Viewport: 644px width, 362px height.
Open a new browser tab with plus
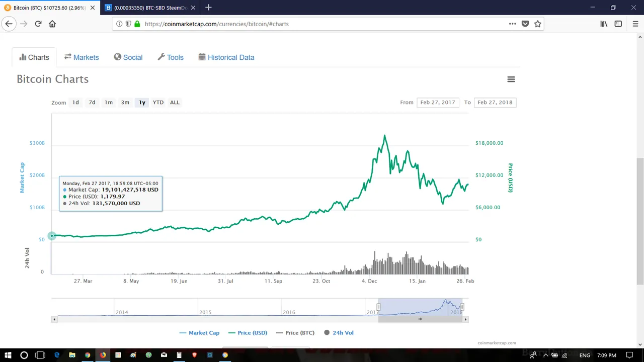(x=208, y=8)
